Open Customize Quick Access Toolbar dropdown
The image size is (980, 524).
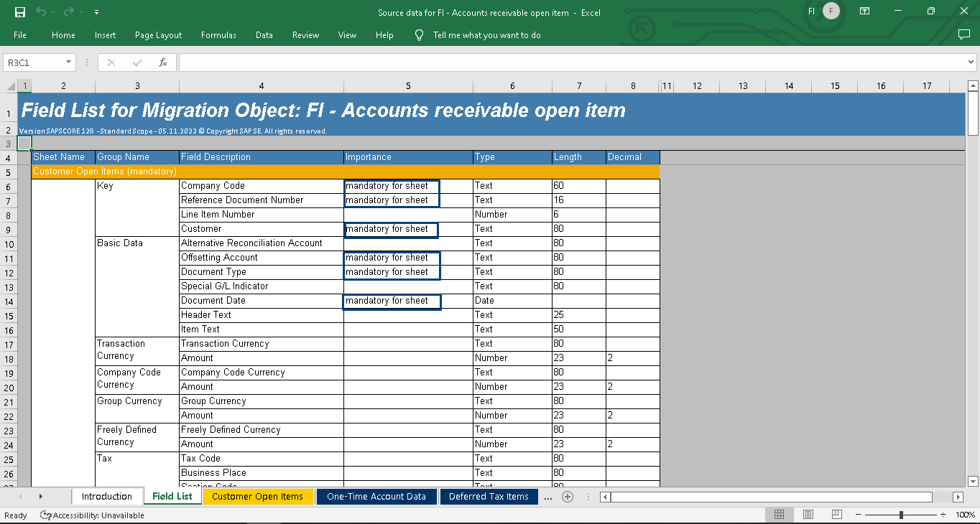coord(96,12)
